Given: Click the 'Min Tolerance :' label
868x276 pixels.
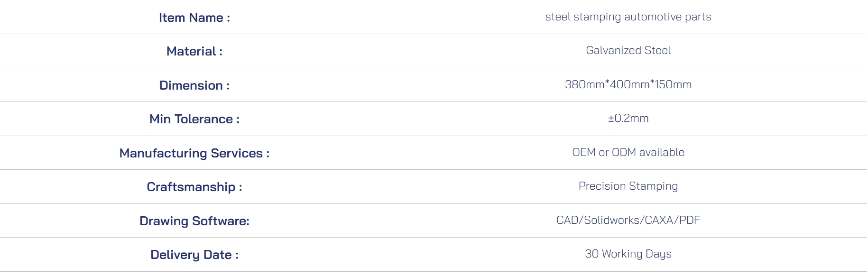Looking at the screenshot, I should point(194,119).
